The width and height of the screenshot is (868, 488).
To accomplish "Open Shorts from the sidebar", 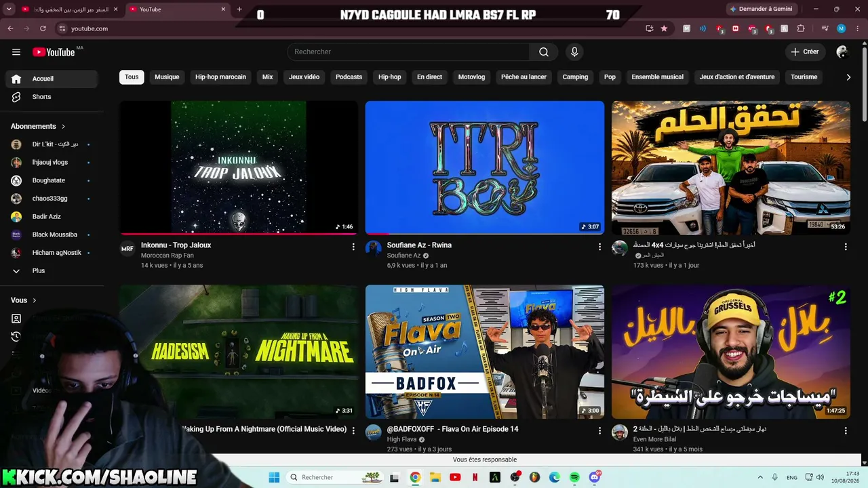I will [52, 97].
